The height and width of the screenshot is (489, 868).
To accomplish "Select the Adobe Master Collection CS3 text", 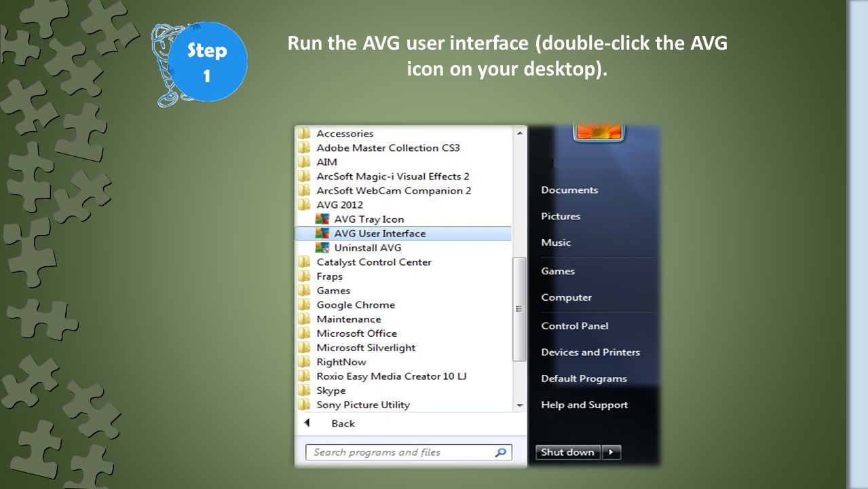I will pyautogui.click(x=388, y=148).
